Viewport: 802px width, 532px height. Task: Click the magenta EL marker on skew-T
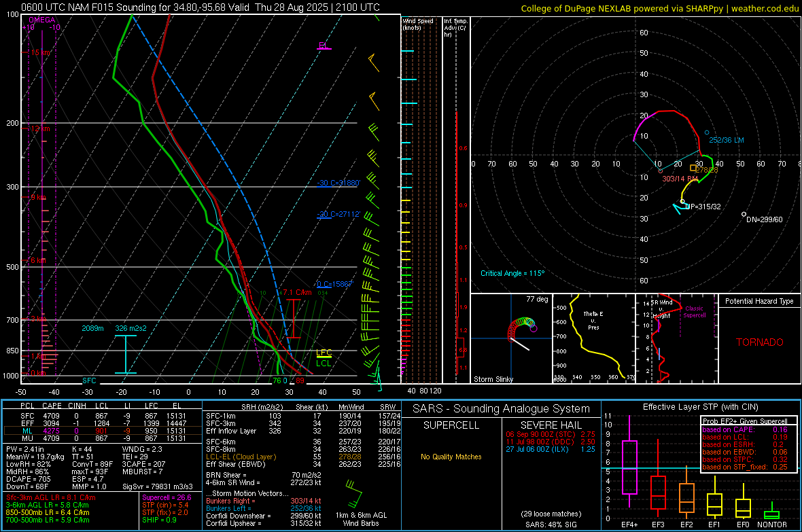(x=324, y=46)
